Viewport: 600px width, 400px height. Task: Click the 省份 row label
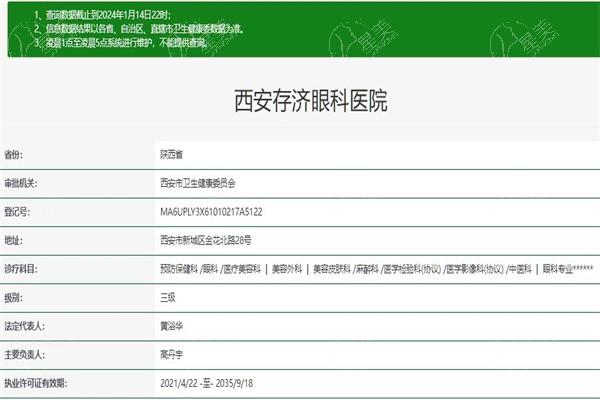pos(13,155)
